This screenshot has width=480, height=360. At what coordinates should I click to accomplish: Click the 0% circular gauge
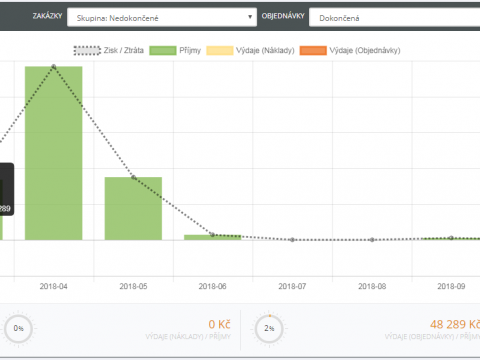18,329
